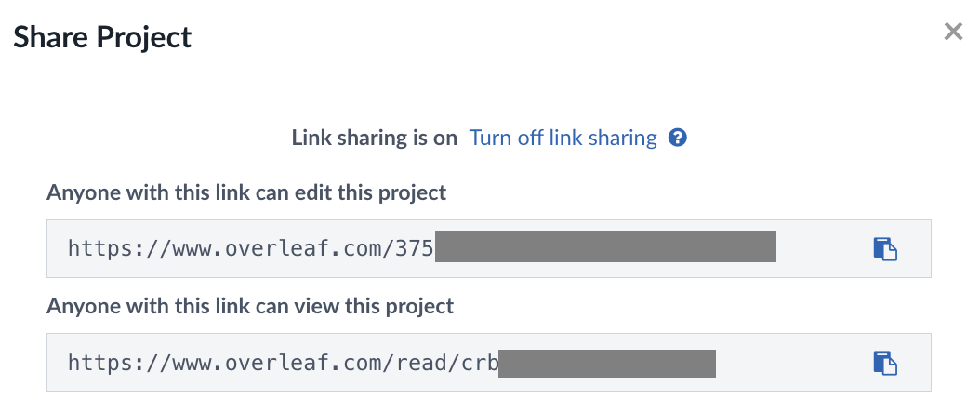
Task: Click the "Link sharing is on" status text
Action: tap(374, 139)
